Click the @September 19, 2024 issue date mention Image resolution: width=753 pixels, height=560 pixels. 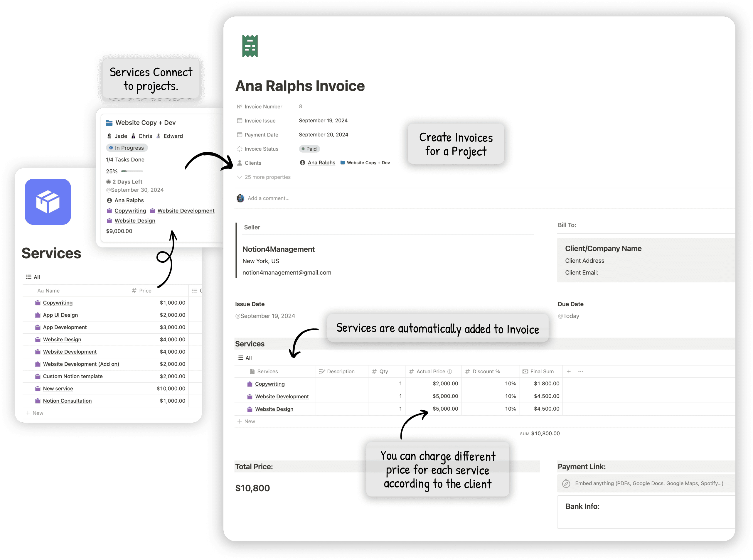(265, 316)
